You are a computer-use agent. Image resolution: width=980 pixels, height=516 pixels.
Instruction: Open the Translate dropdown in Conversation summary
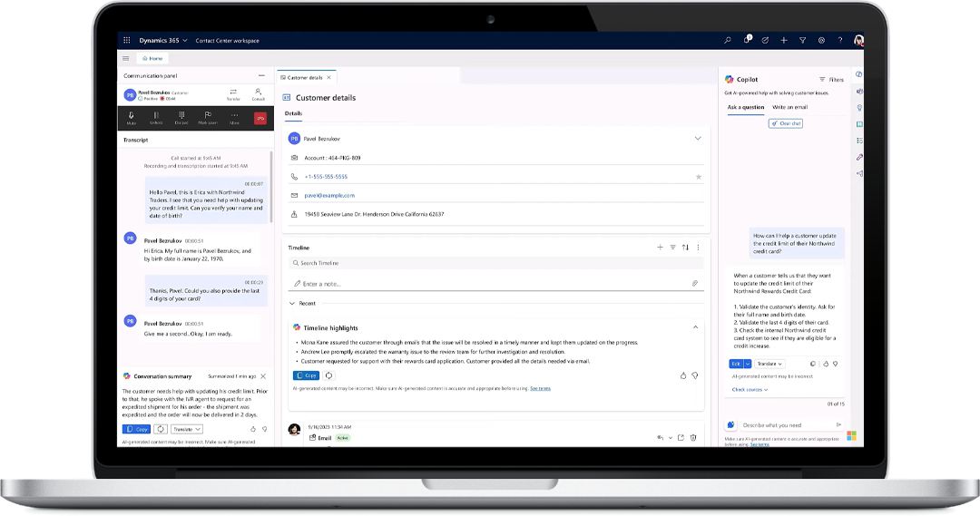187,429
